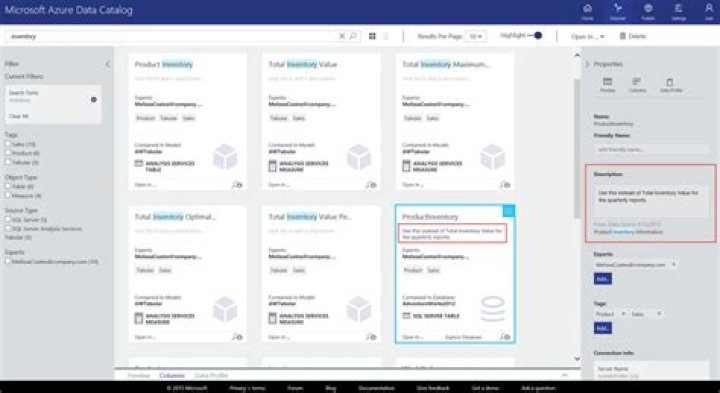720x393 pixels.
Task: Open In menu on Total Inventory Value card
Action: point(279,185)
